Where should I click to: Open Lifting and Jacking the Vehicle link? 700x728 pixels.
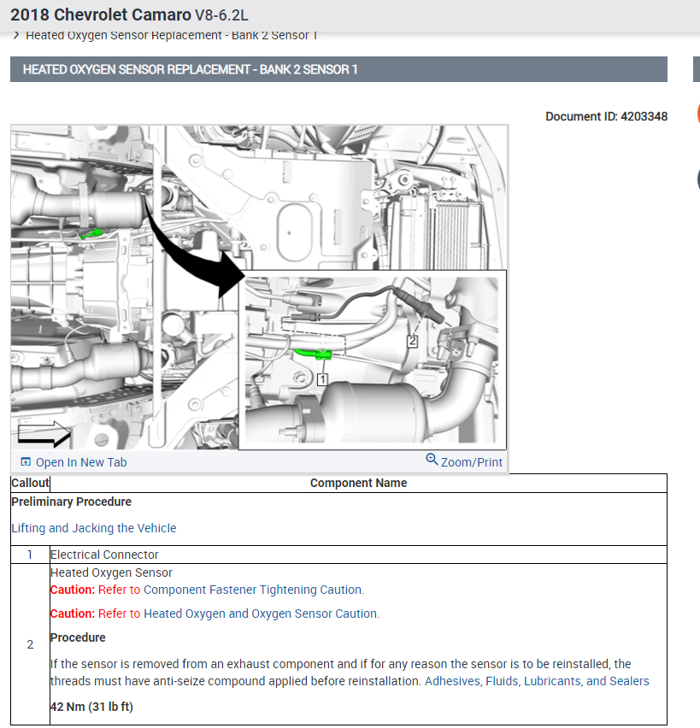94,528
